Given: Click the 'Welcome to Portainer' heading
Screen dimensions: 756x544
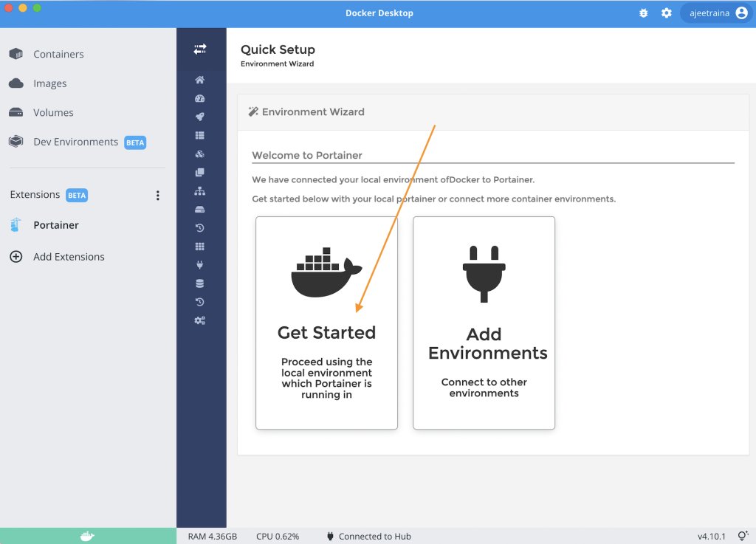Looking at the screenshot, I should pos(307,155).
